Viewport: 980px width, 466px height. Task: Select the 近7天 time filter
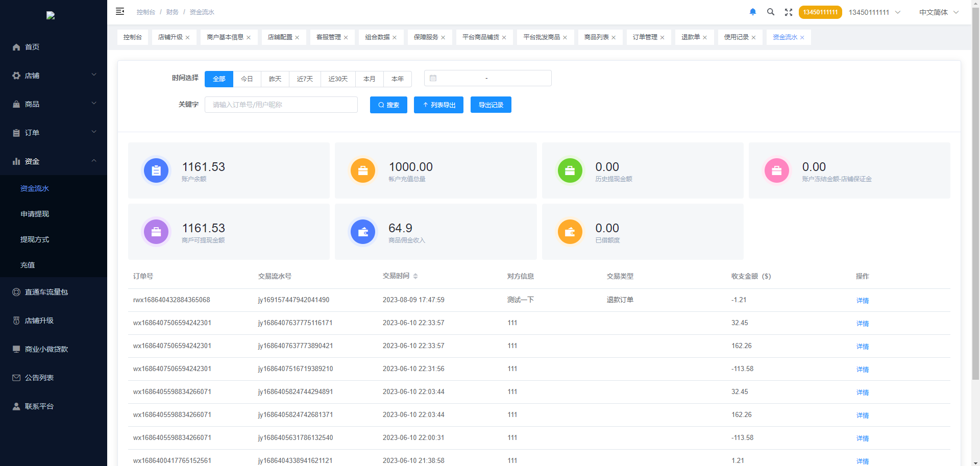(305, 79)
